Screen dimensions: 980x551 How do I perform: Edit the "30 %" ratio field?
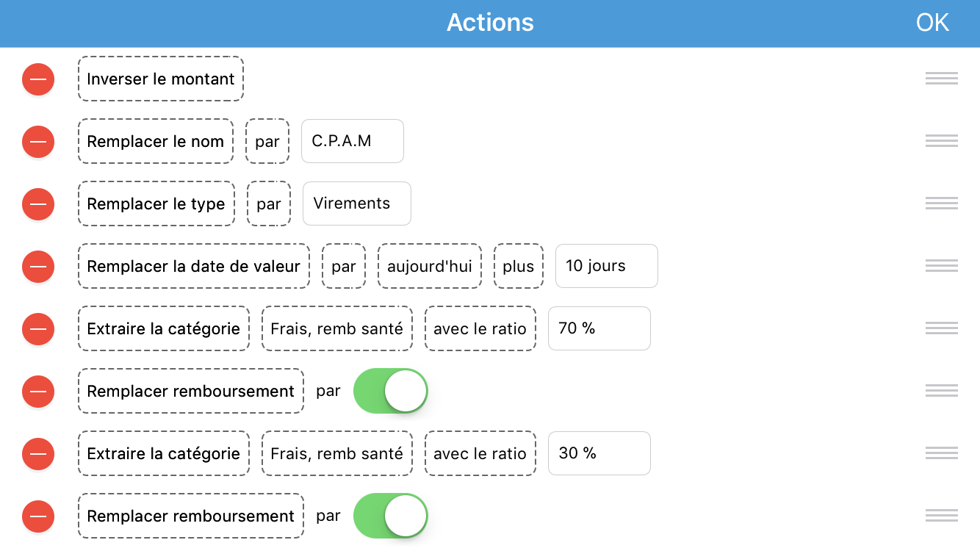pyautogui.click(x=599, y=453)
